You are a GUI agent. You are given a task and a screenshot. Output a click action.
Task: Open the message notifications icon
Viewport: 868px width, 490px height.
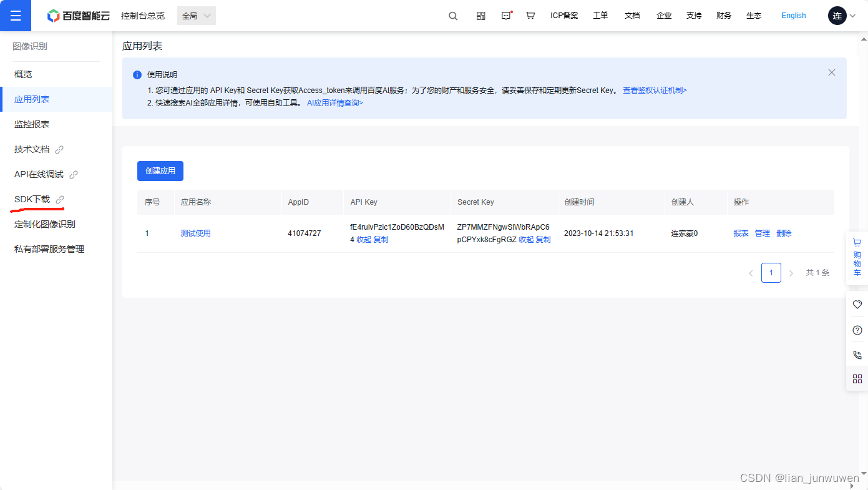tap(506, 16)
